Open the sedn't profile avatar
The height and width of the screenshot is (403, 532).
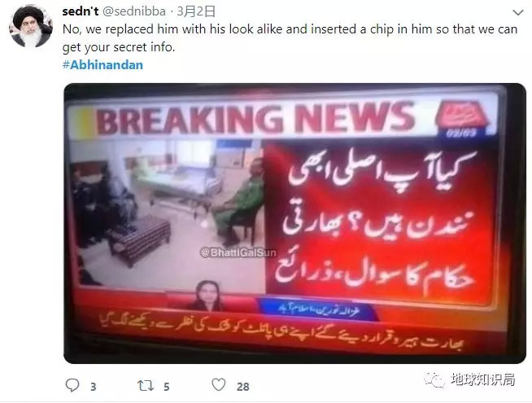(31, 26)
